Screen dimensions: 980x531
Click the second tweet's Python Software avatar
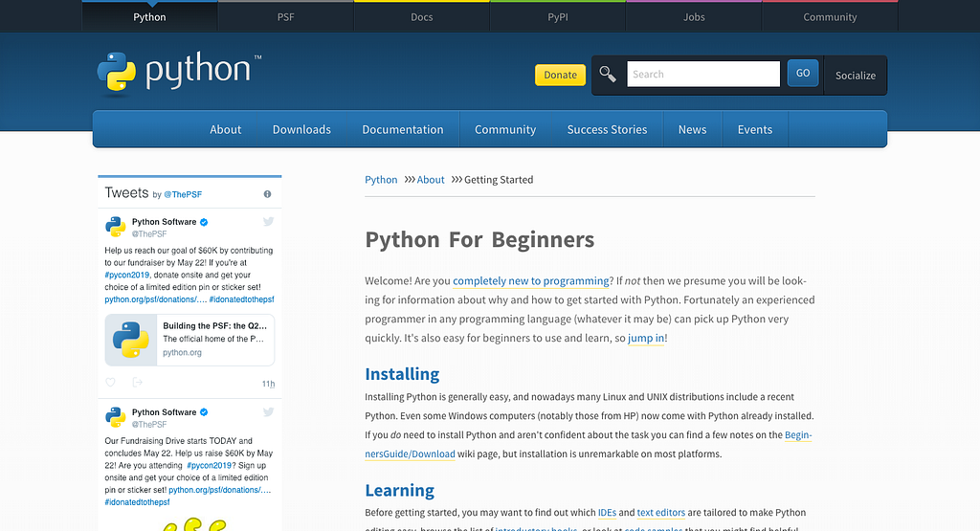click(x=115, y=417)
